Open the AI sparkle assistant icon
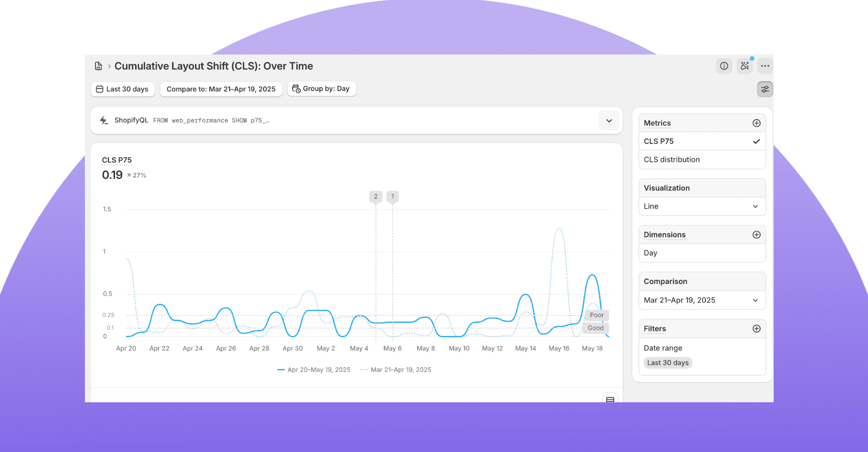 [x=745, y=66]
